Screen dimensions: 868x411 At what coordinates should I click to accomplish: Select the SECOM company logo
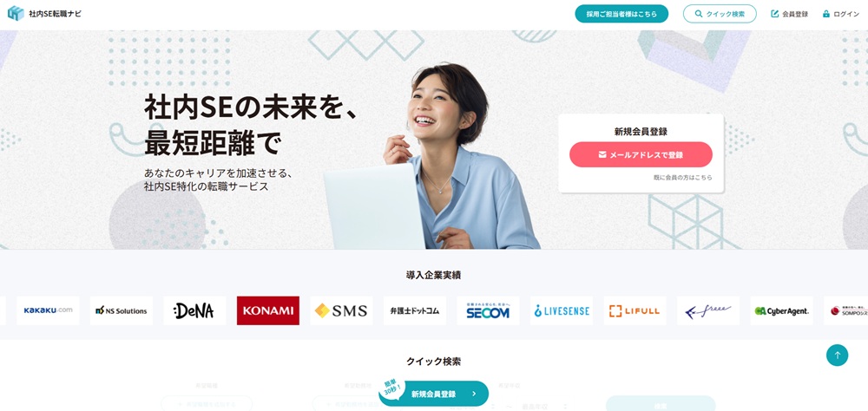pos(488,311)
